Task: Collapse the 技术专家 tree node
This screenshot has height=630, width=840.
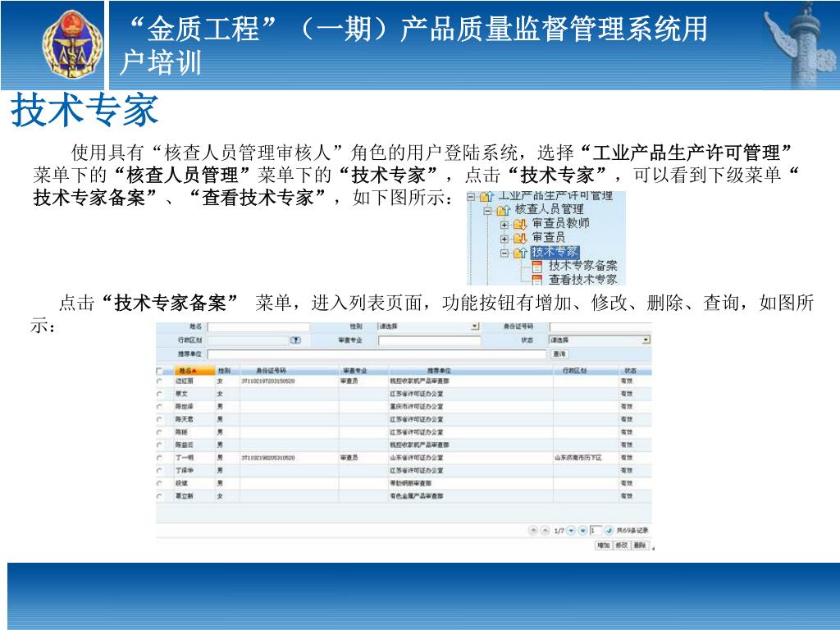Action: pyautogui.click(x=504, y=253)
